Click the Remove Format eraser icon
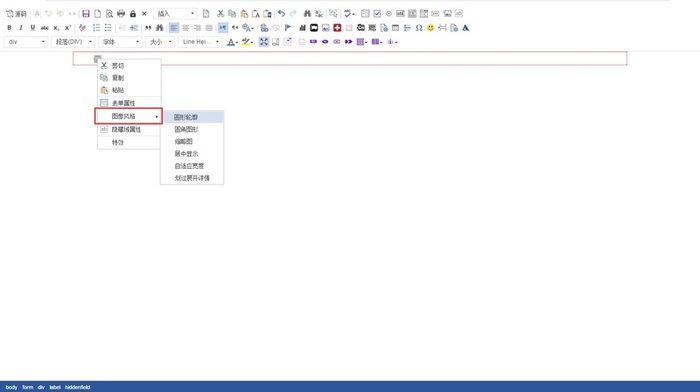The width and height of the screenshot is (700, 392). 82,28
